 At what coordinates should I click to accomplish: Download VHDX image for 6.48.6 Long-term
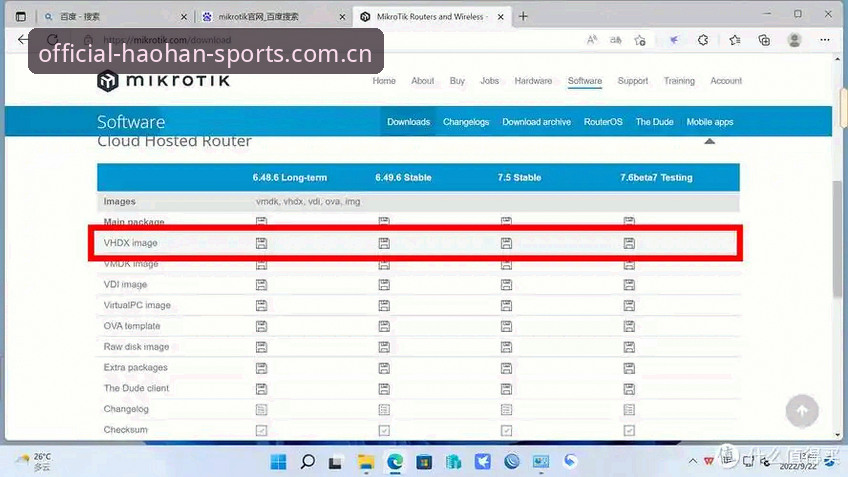pyautogui.click(x=261, y=243)
